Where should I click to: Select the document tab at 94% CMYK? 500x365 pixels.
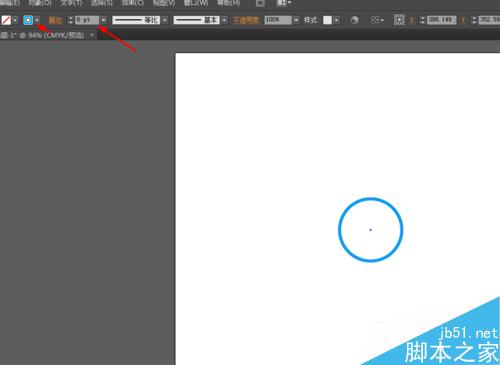click(42, 35)
